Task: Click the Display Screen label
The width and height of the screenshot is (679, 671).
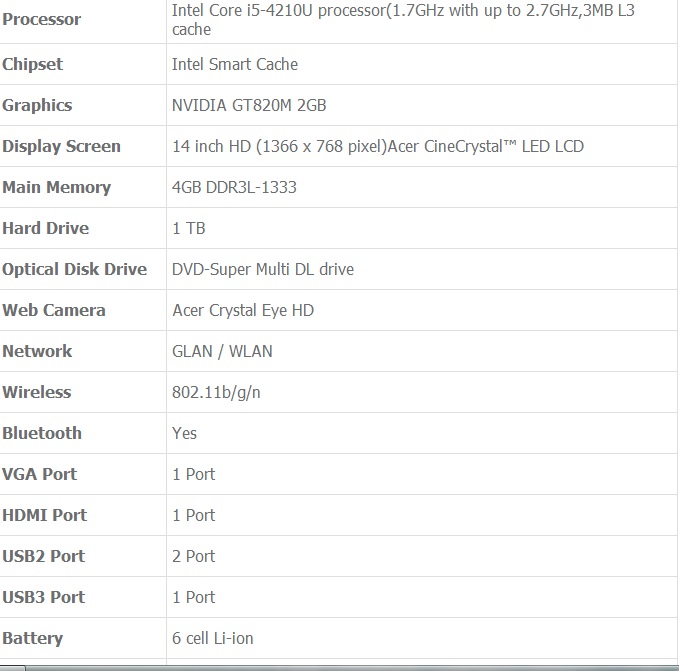Action: [61, 146]
